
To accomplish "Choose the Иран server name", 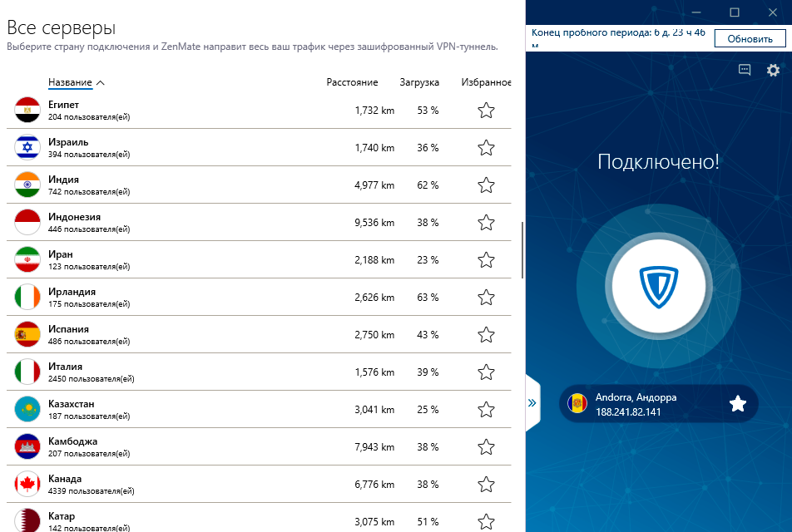I will tap(61, 254).
